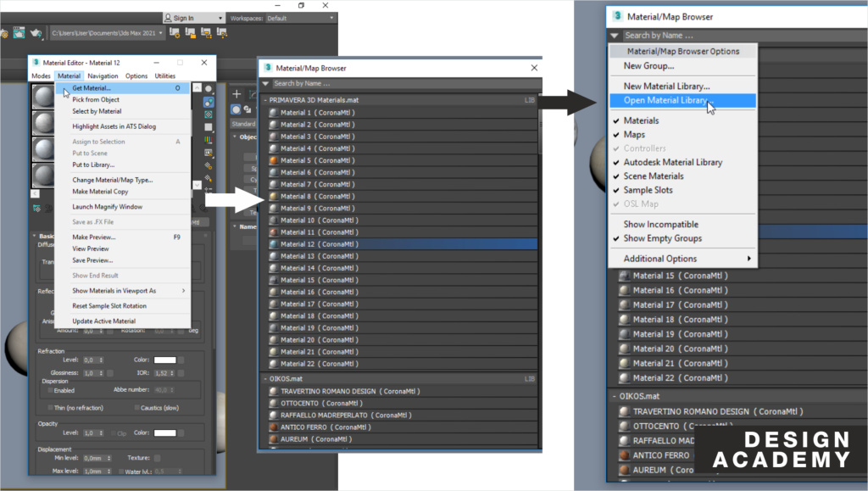Click the Refraction color white swatch
Viewport: 868px width, 491px height.
click(164, 360)
